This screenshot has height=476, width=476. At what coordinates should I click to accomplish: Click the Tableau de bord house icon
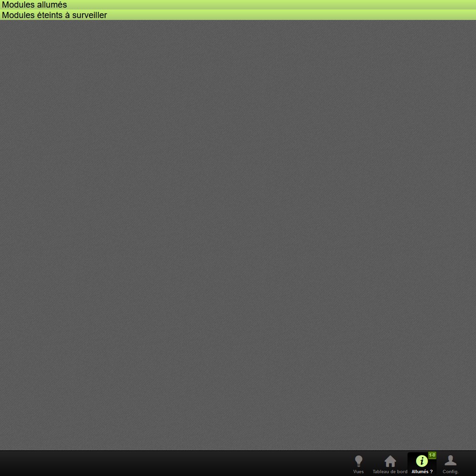click(390, 461)
